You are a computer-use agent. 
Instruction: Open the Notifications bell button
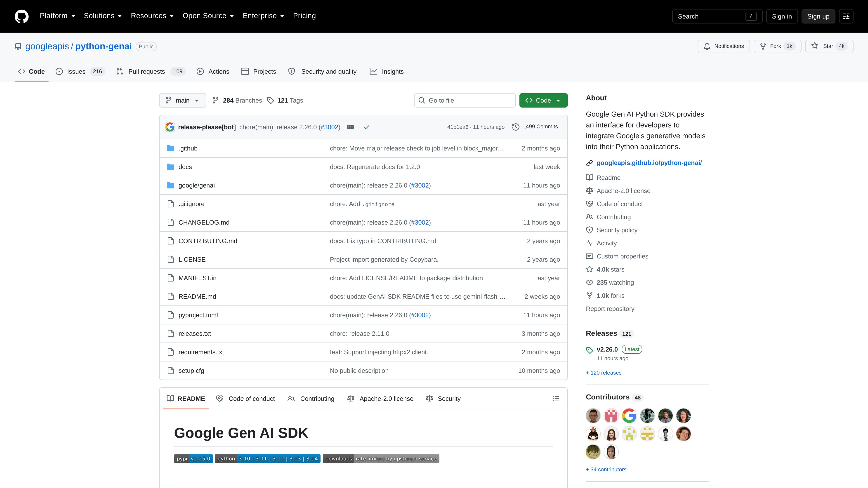[723, 46]
